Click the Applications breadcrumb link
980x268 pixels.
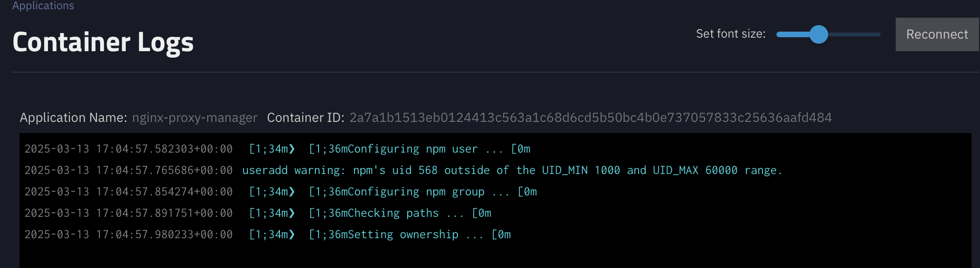43,6
